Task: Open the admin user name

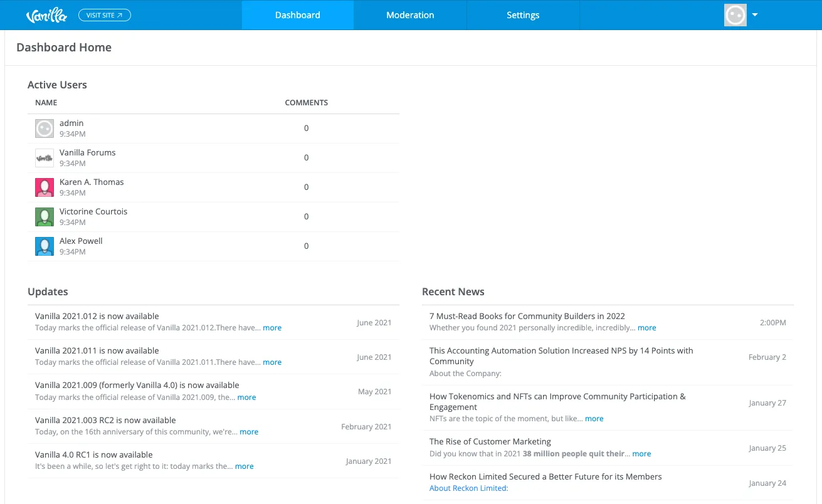Action: [x=71, y=123]
